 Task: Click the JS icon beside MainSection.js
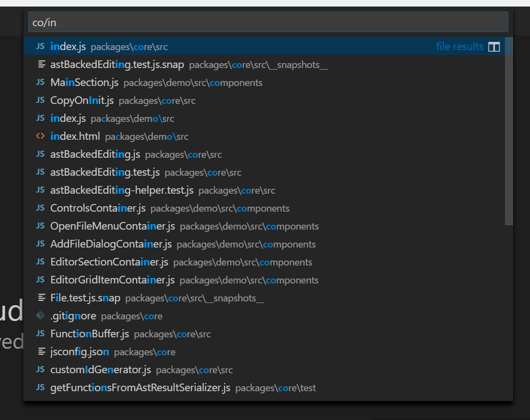(40, 82)
